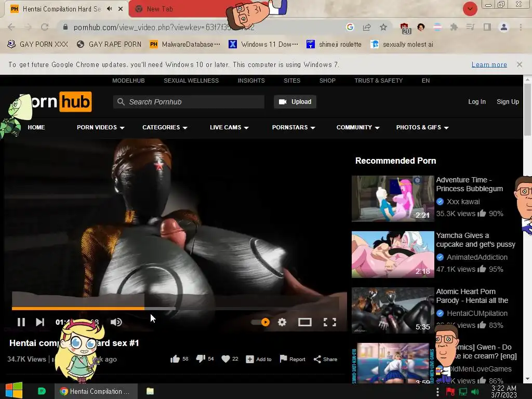The image size is (532, 399).
Task: Click the Sign Up link
Action: pos(508,102)
